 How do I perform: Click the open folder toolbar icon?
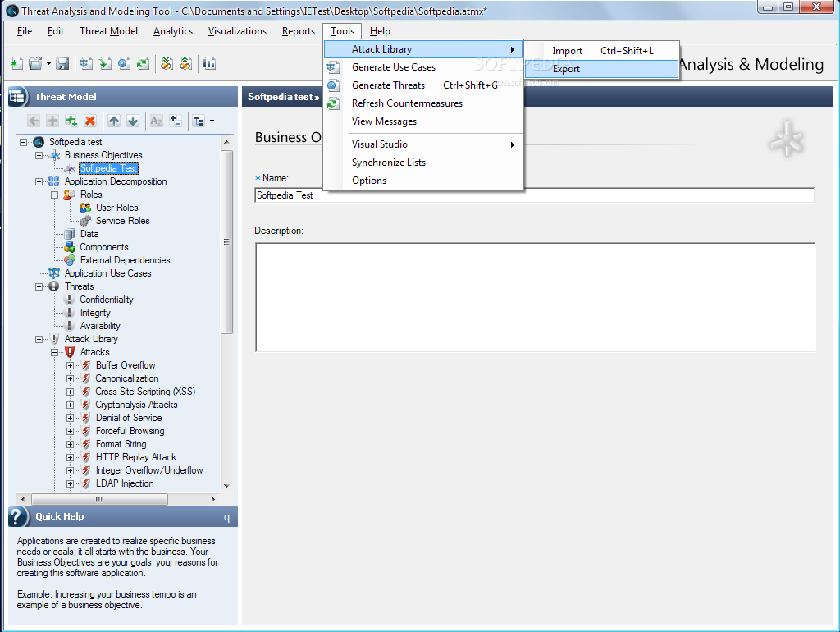tap(35, 64)
